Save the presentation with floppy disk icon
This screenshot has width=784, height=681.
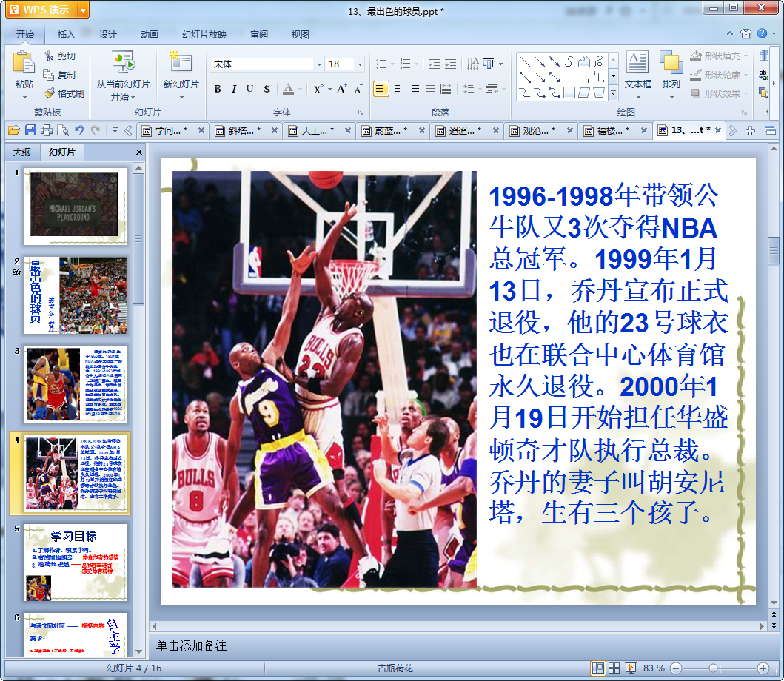[30, 130]
